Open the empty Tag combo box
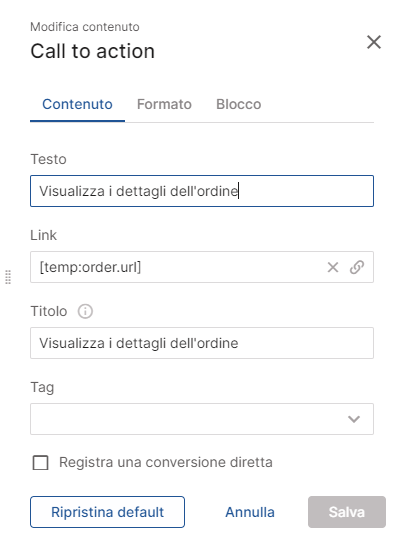This screenshot has height=546, width=403. tap(202, 419)
